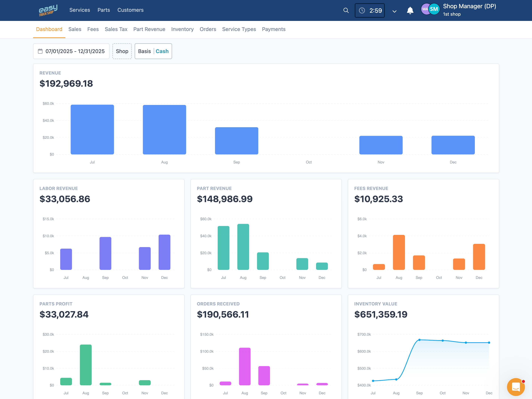Click the PARTS PROFIT card heading
Screen dimensions: 532x399
56,304
